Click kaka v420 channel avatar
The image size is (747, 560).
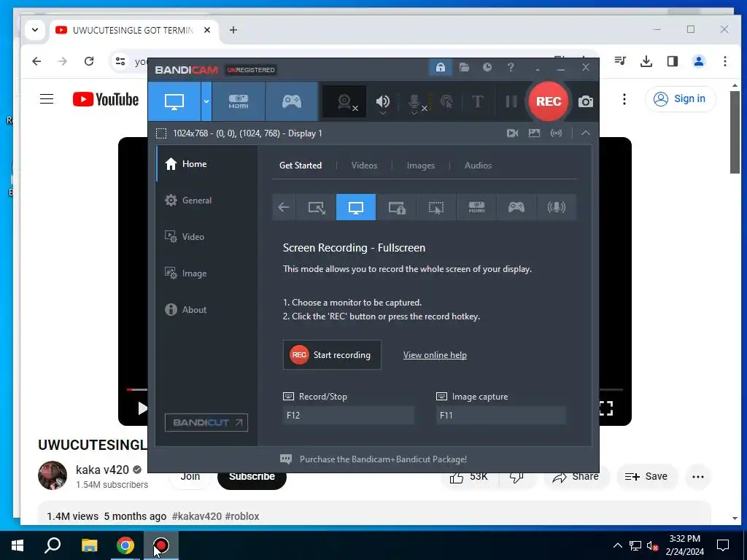53,475
